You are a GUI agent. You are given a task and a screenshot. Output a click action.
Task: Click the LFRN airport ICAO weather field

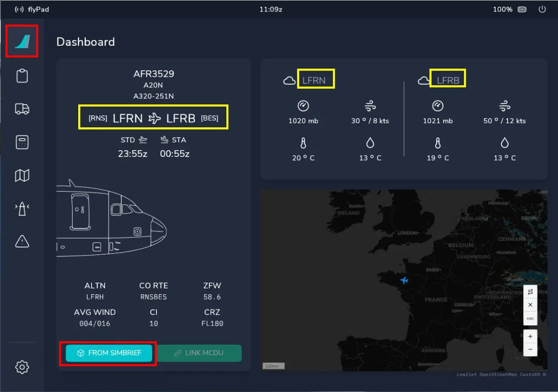[314, 80]
